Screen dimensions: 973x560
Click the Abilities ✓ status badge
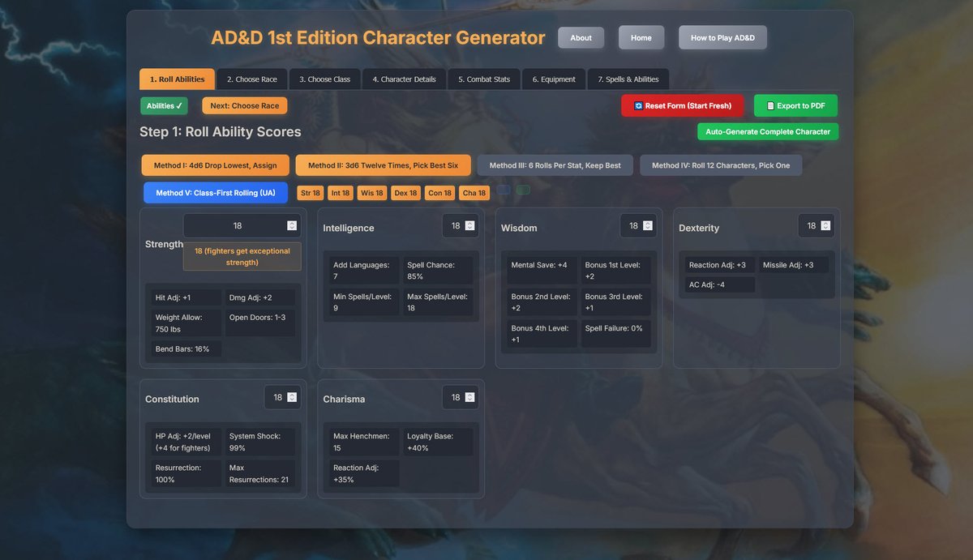[x=164, y=105]
